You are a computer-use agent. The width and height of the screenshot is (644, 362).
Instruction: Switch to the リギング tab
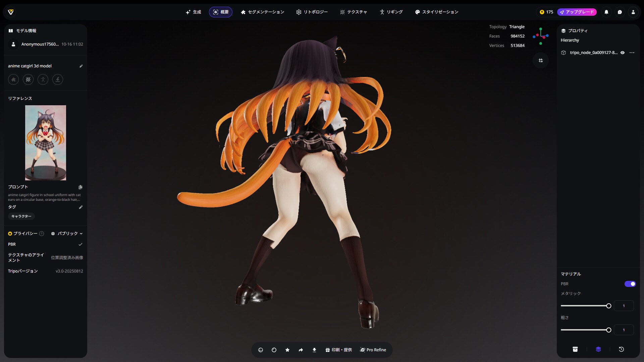coord(391,12)
